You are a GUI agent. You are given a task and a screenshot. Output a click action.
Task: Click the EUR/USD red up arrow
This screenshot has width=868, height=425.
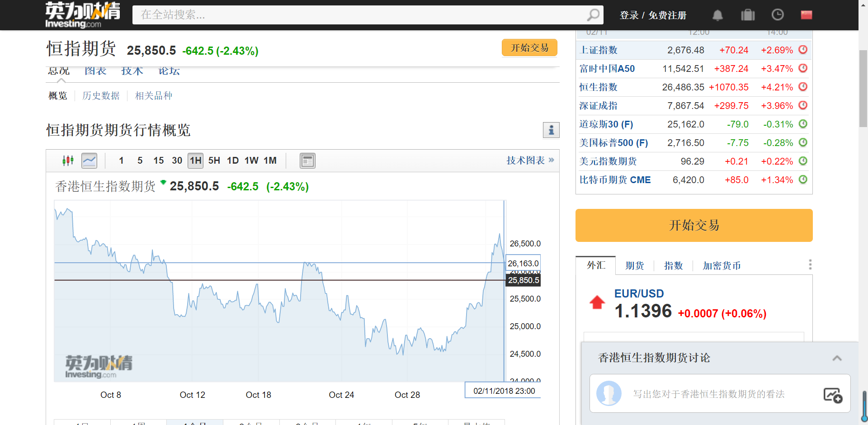pyautogui.click(x=597, y=302)
